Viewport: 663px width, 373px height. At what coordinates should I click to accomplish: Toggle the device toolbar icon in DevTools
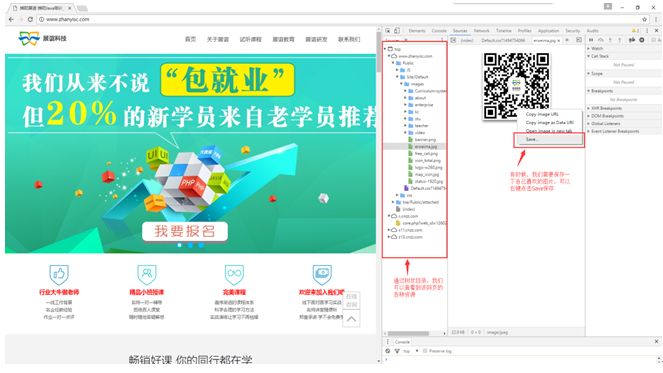point(397,31)
